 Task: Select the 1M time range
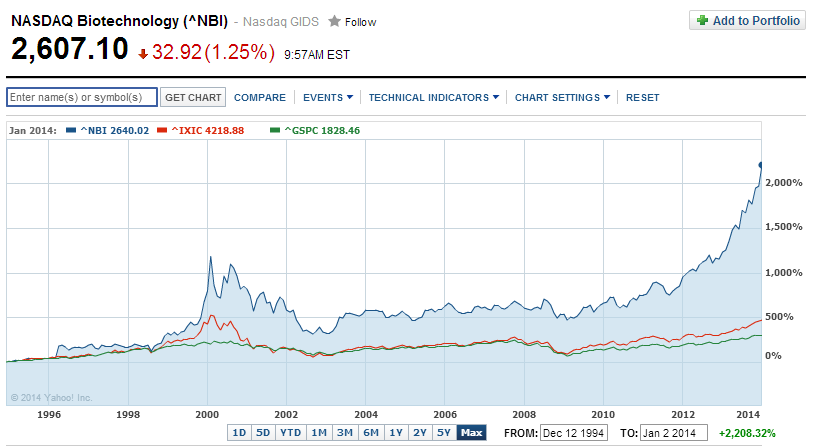pyautogui.click(x=319, y=433)
